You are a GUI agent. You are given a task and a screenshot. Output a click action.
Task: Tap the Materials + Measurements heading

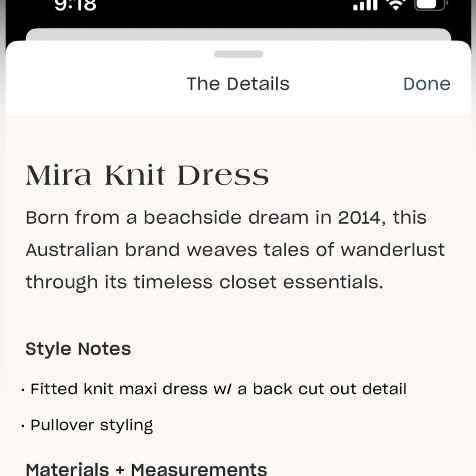click(x=146, y=468)
